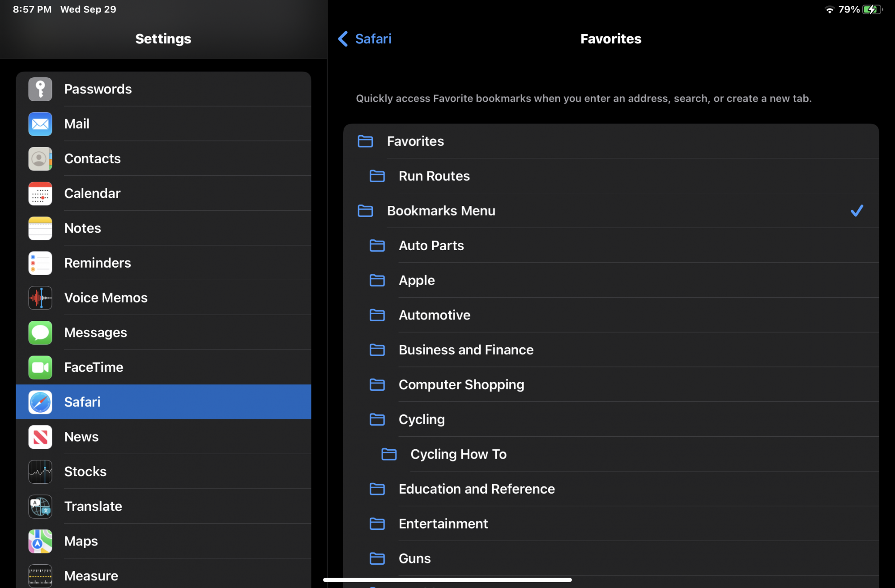
Task: Tap the News app icon
Action: click(40, 437)
